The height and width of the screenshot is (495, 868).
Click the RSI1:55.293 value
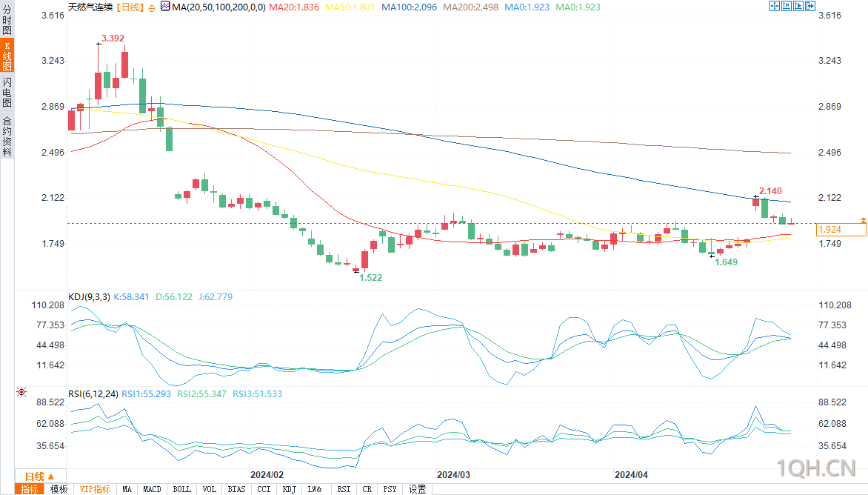[146, 394]
